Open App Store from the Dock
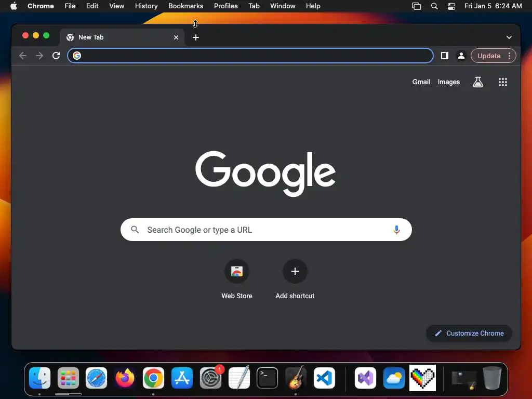532x399 pixels. [x=182, y=378]
